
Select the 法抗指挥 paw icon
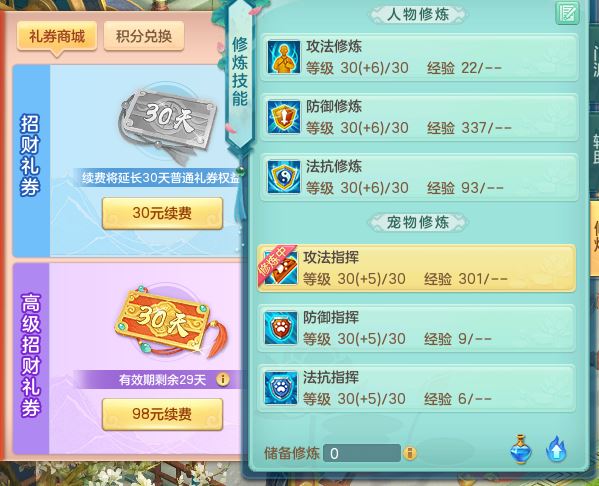(x=280, y=388)
